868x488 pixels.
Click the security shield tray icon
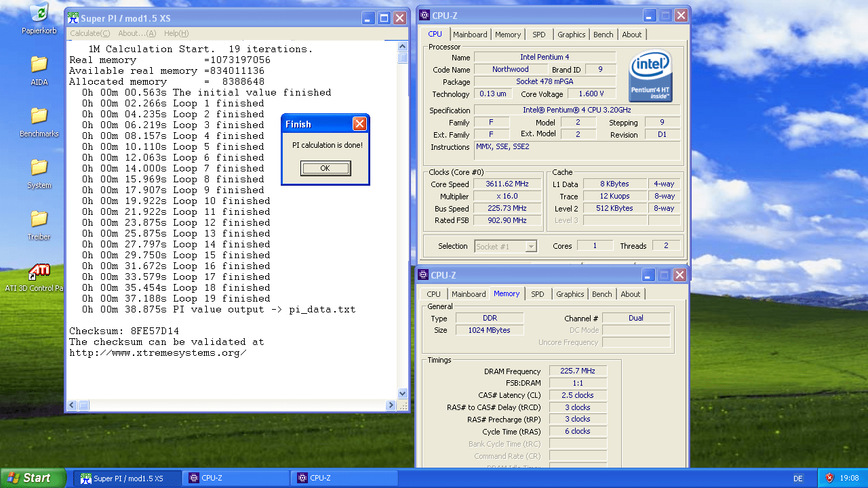pyautogui.click(x=829, y=478)
